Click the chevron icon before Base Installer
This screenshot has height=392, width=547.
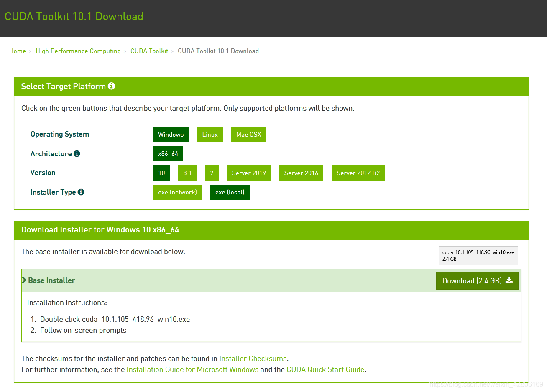24,280
